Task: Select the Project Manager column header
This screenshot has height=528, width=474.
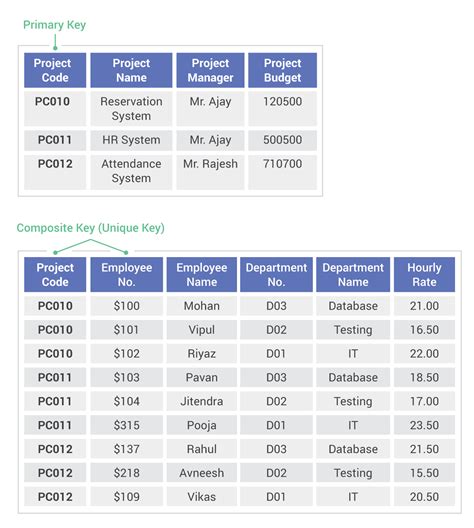Action: click(210, 70)
